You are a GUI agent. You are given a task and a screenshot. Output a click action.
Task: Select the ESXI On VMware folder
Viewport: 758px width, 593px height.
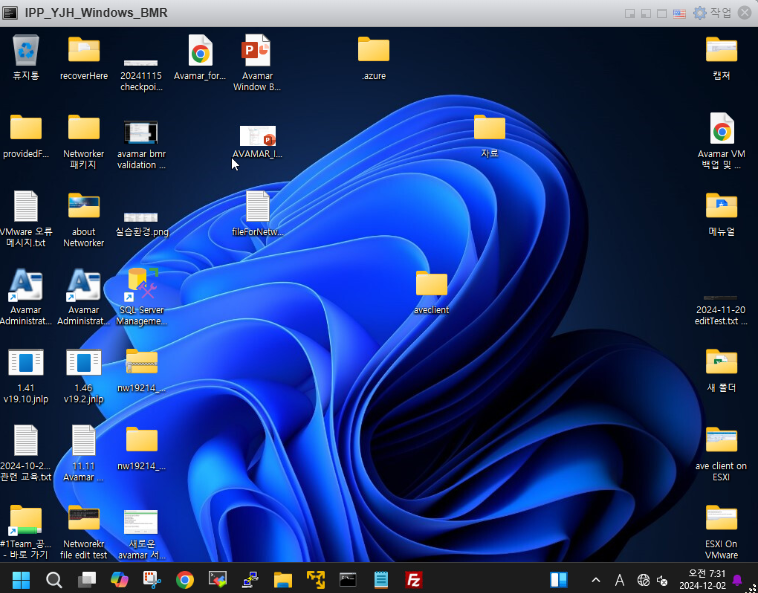(721, 518)
